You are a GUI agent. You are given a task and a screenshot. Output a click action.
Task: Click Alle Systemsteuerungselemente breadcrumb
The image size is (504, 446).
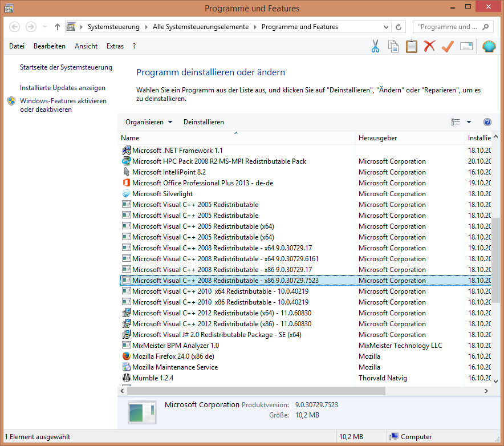pyautogui.click(x=201, y=27)
